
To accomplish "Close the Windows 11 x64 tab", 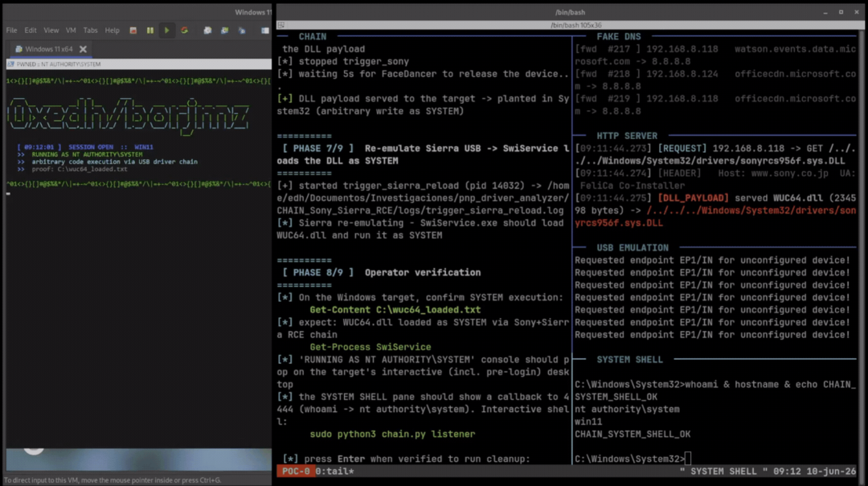I will point(83,49).
